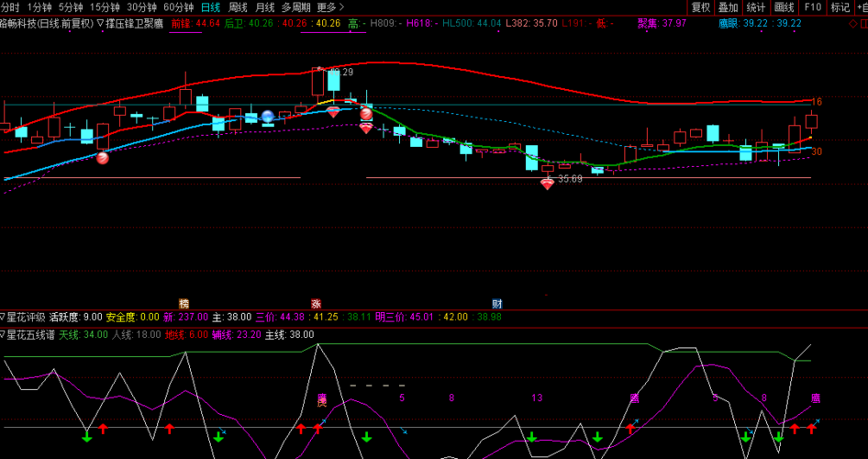This screenshot has width=868, height=459.
Task: Select the 日线 daily period tab
Action: 210,7
